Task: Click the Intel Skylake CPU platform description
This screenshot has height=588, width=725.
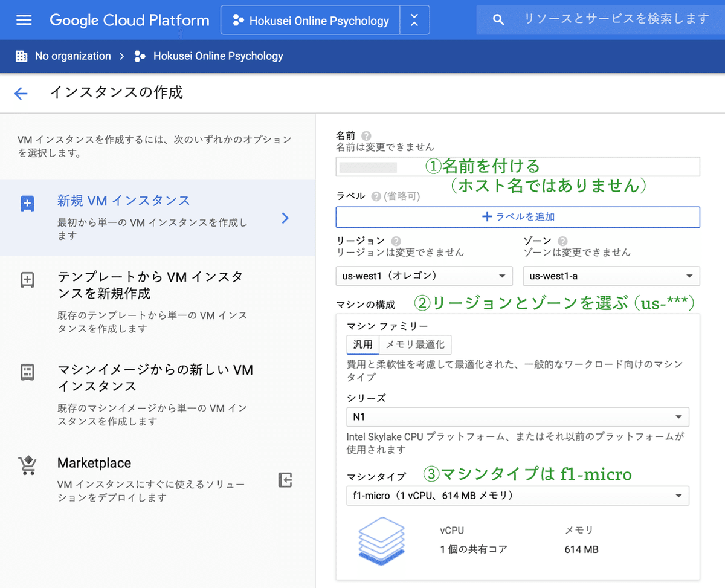Action: (515, 442)
